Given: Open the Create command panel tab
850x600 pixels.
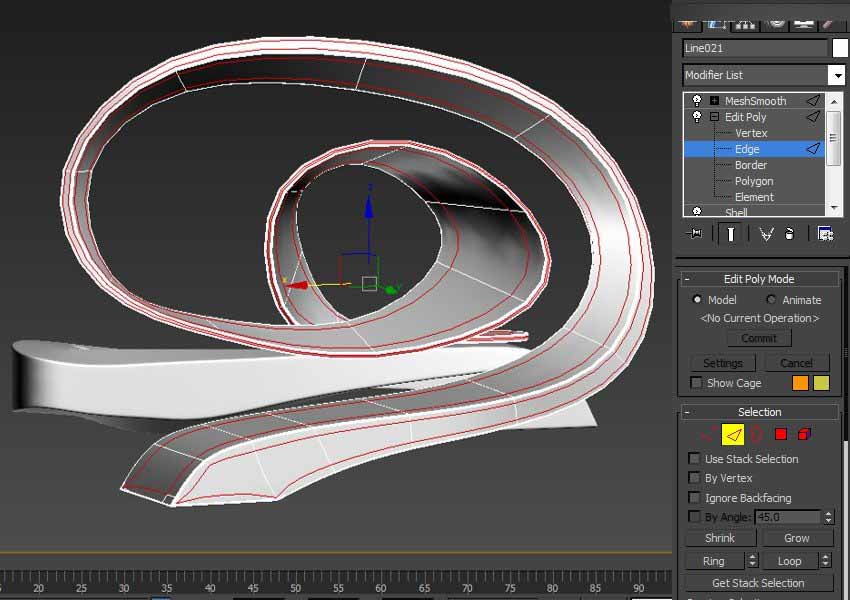Looking at the screenshot, I should pyautogui.click(x=688, y=24).
